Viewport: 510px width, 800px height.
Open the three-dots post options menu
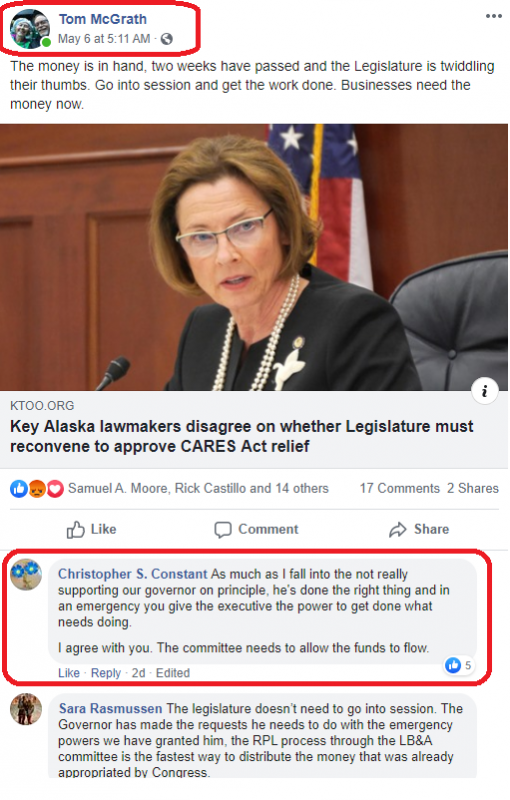point(493,16)
